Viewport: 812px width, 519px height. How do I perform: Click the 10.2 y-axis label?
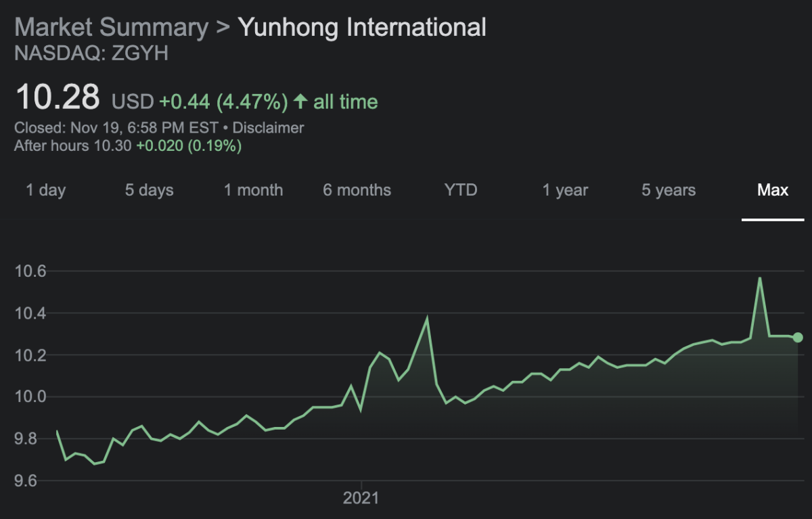pos(30,355)
